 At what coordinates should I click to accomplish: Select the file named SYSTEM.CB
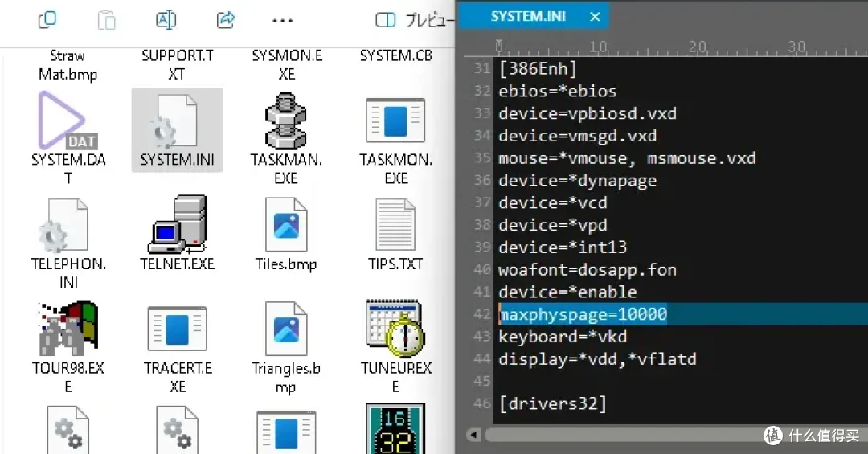395,55
